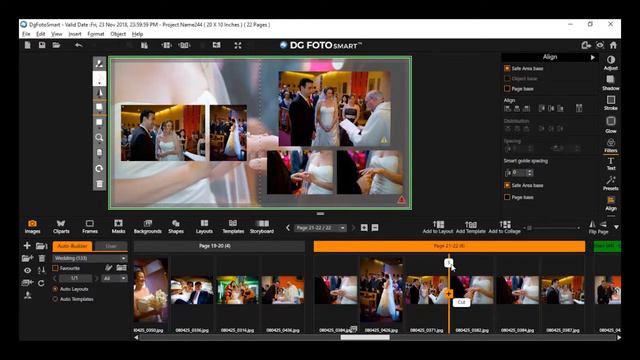The height and width of the screenshot is (360, 640).
Task: Go to Home via house icon
Action: [613, 45]
